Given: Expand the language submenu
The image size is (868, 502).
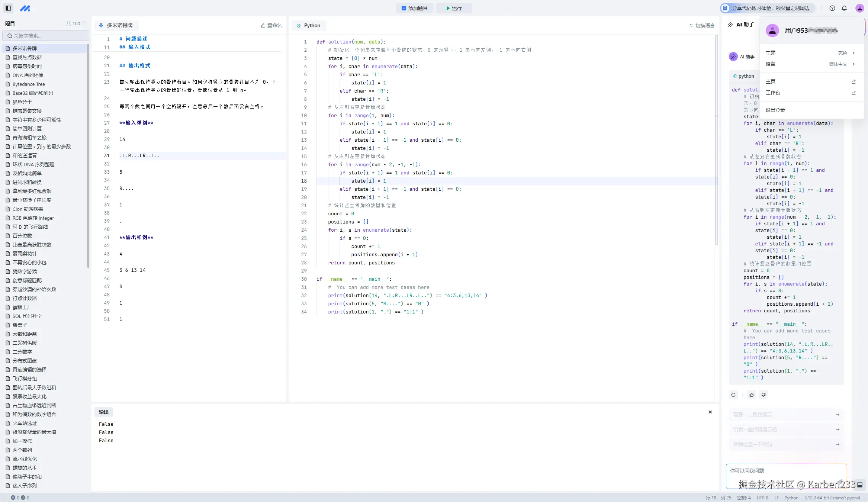Looking at the screenshot, I should (x=810, y=64).
